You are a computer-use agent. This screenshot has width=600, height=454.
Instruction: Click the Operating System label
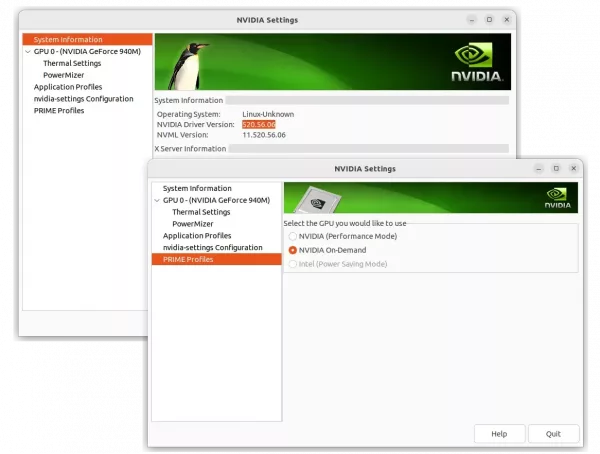click(189, 114)
